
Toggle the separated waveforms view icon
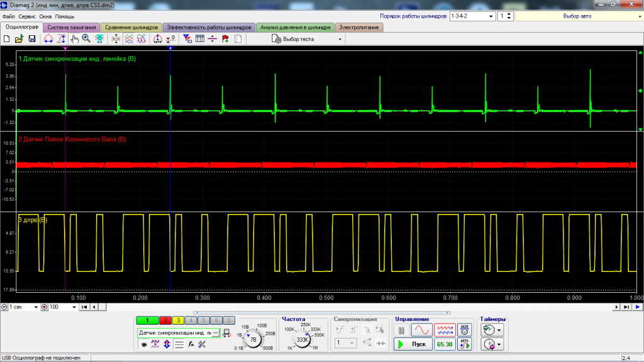click(x=129, y=39)
